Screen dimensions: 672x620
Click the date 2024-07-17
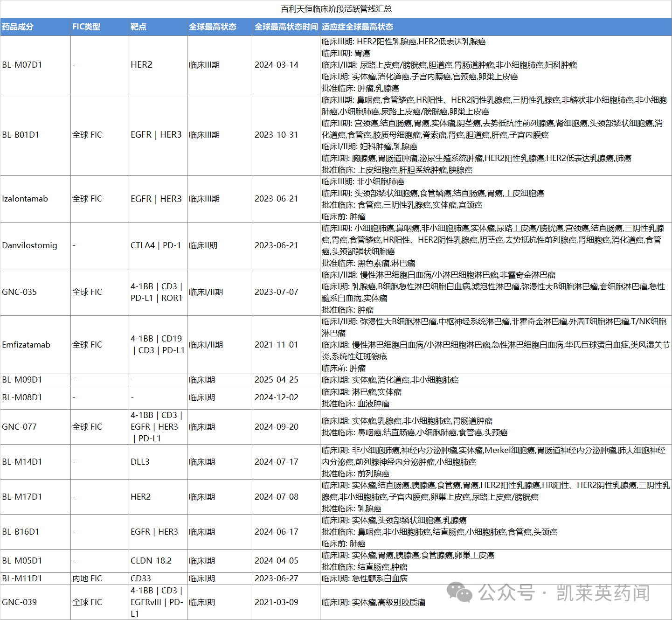click(277, 462)
